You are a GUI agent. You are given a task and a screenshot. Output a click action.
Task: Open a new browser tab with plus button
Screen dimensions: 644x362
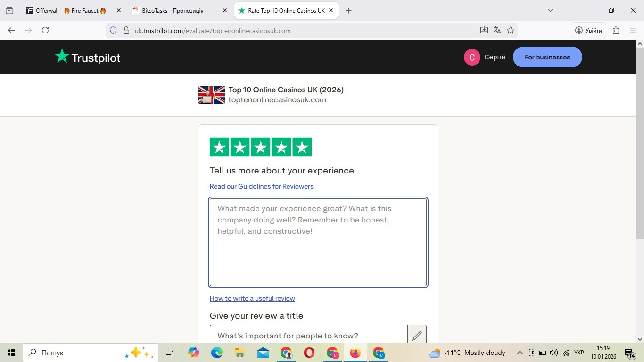348,10
